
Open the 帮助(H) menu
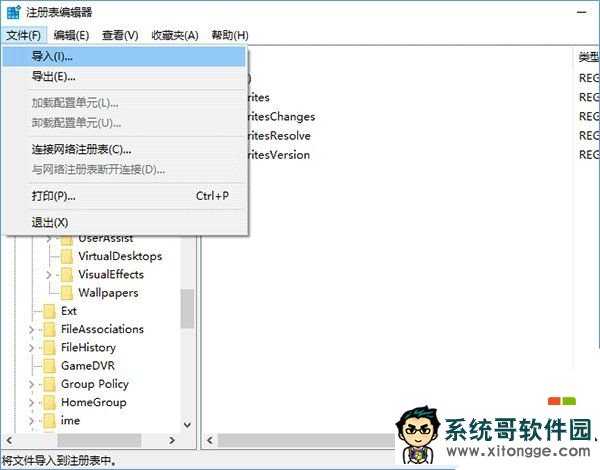[230, 36]
